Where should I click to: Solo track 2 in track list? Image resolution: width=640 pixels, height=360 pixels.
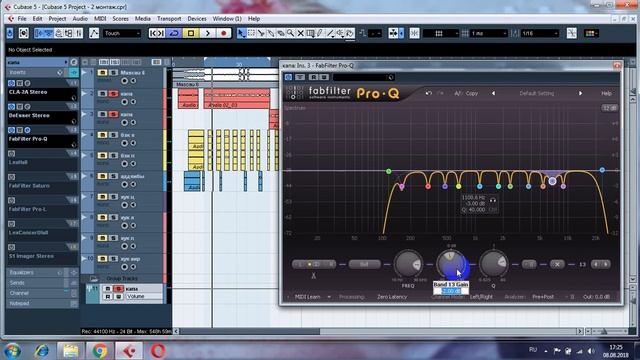click(113, 93)
